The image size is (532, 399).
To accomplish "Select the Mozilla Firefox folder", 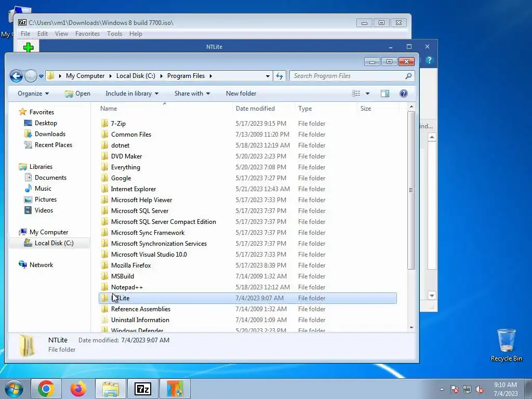I will (x=131, y=265).
